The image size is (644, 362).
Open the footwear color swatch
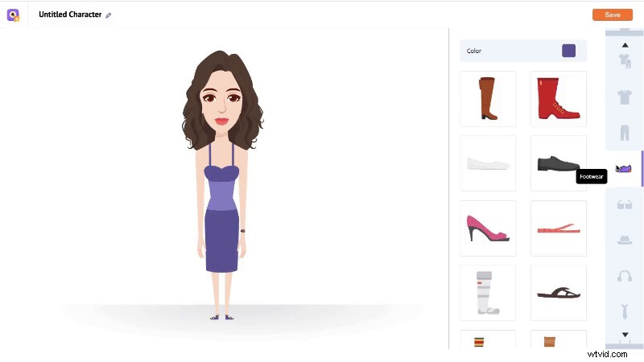(568, 51)
